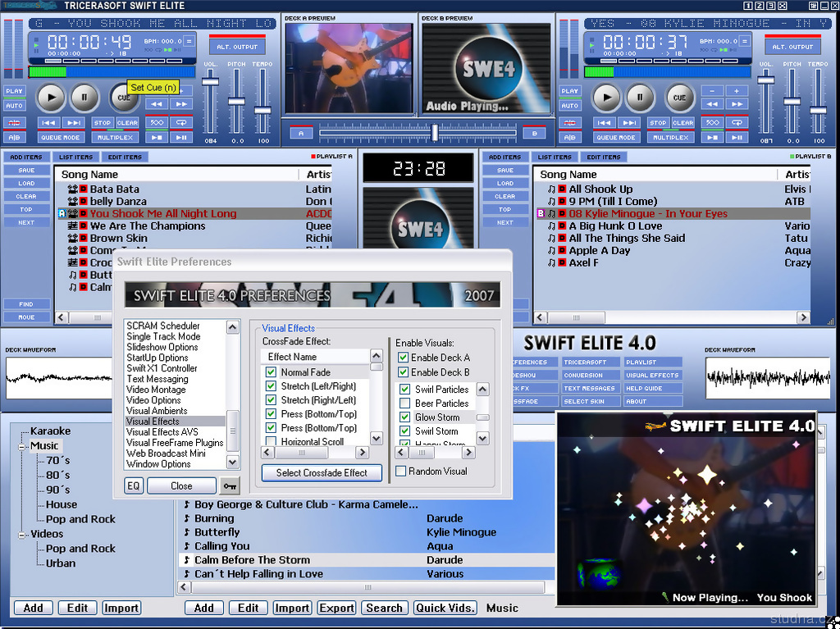Switch to screen layout 3 in title bar
Viewport: 840px width, 629px height.
(769, 6)
